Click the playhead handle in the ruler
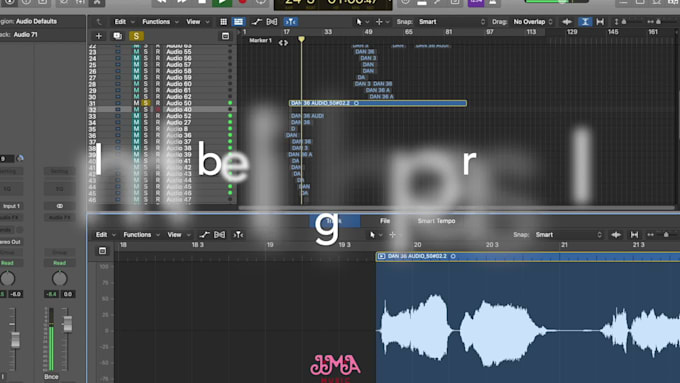Viewport: 680px width, 383px height. pyautogui.click(x=301, y=39)
